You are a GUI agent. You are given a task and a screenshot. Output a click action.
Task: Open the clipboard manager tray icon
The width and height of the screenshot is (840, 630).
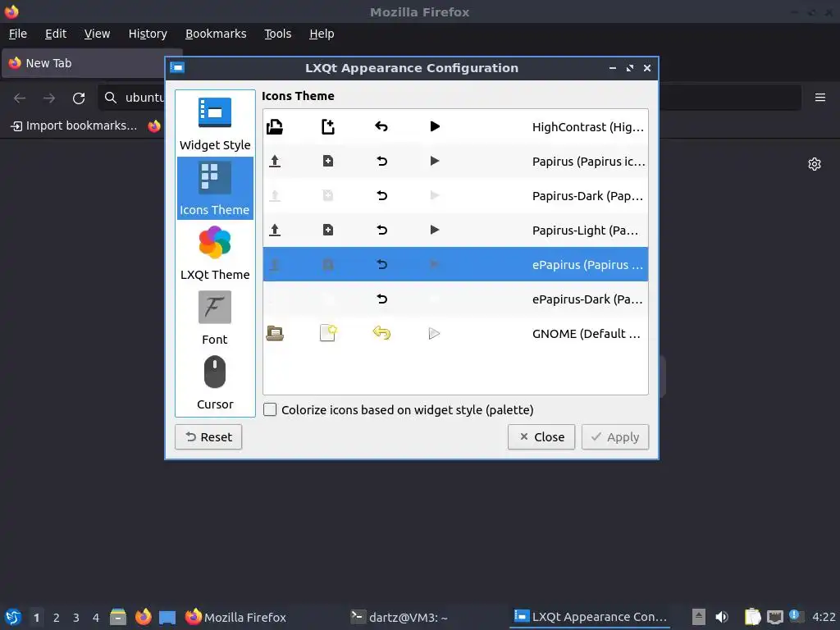point(753,617)
